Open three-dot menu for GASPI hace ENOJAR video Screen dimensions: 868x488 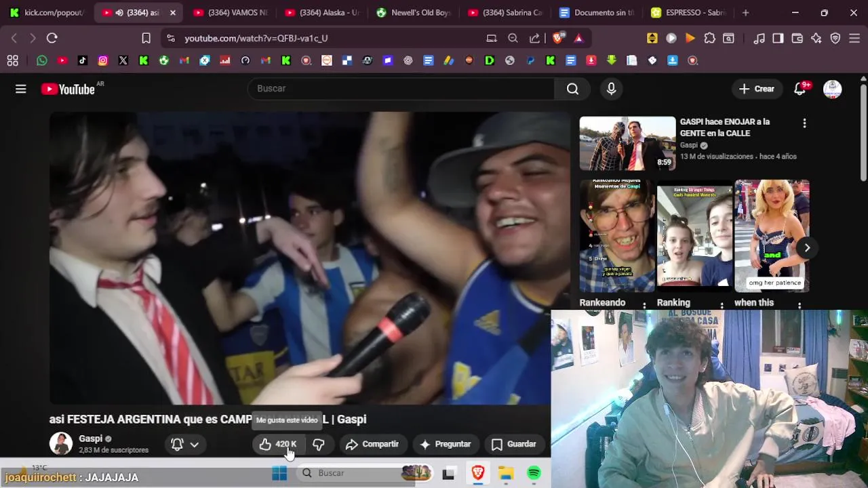tap(804, 123)
